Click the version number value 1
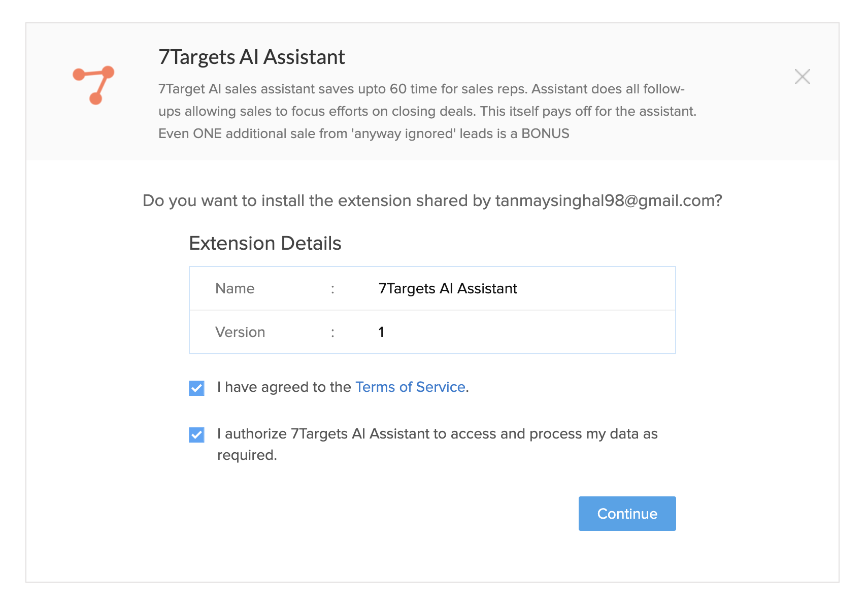Screen dimensions: 868x606 tap(381, 332)
